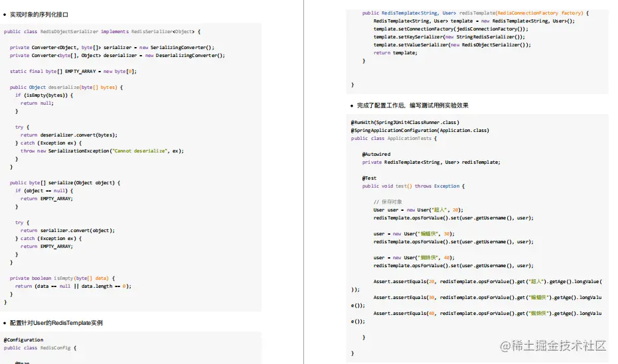
Task: Click the "template.setValueSerializer" line
Action: pyautogui.click(x=452, y=45)
